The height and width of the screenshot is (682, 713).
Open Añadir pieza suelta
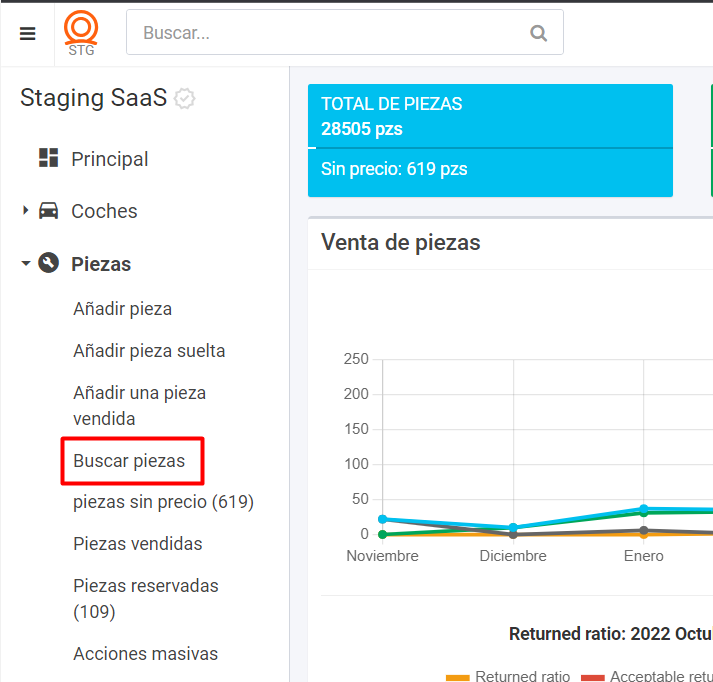point(149,351)
